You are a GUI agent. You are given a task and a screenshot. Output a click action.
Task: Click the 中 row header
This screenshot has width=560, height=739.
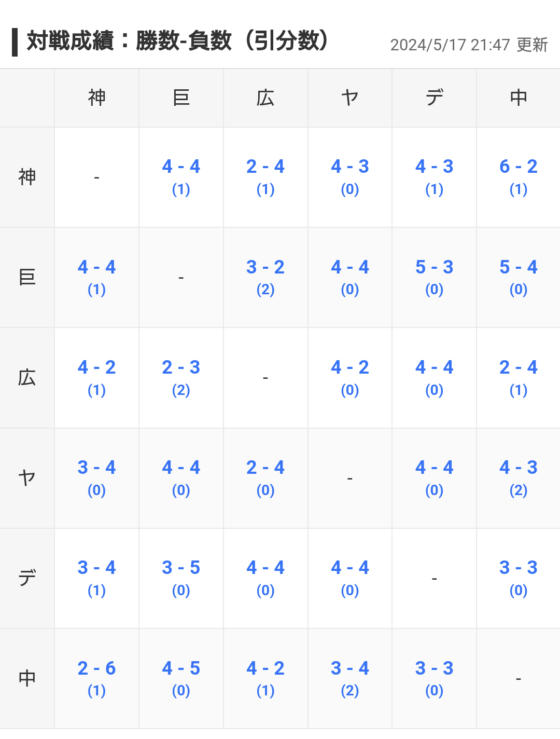pos(27,678)
